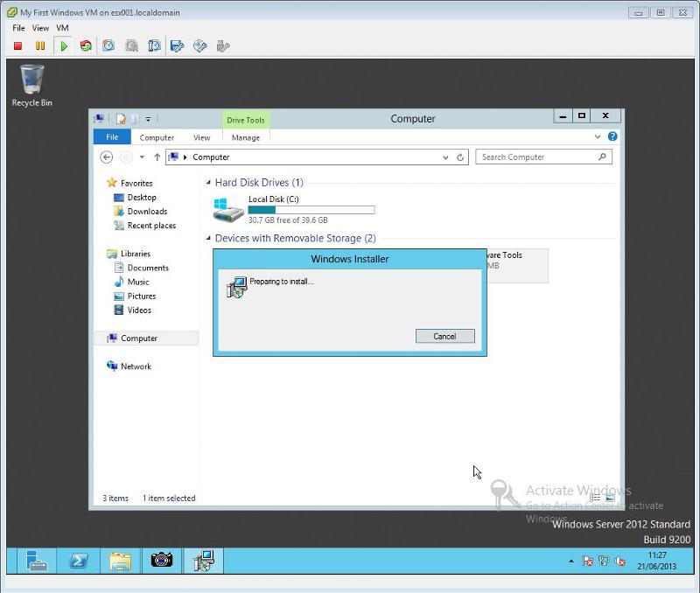Click the Search Computer input field
The image size is (700, 593).
coord(543,157)
